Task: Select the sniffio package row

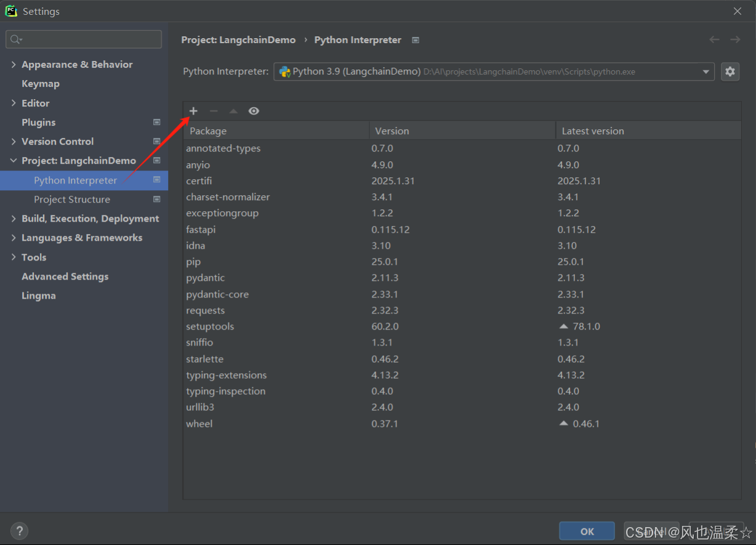Action: pos(462,342)
